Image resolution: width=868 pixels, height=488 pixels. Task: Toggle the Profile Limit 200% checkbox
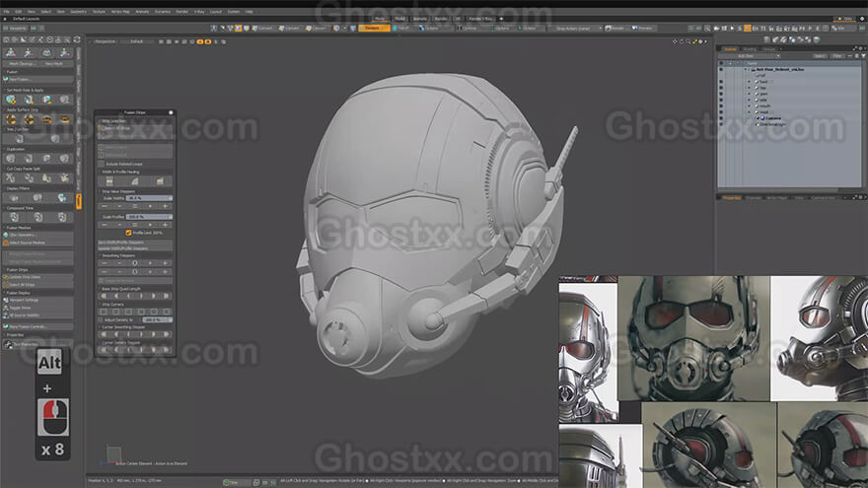click(x=128, y=233)
